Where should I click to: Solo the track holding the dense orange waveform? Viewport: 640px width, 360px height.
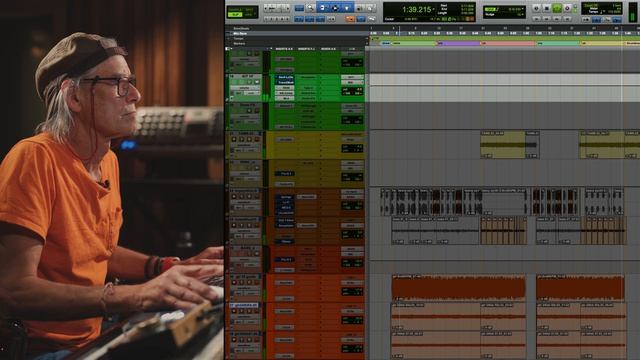[x=249, y=282]
